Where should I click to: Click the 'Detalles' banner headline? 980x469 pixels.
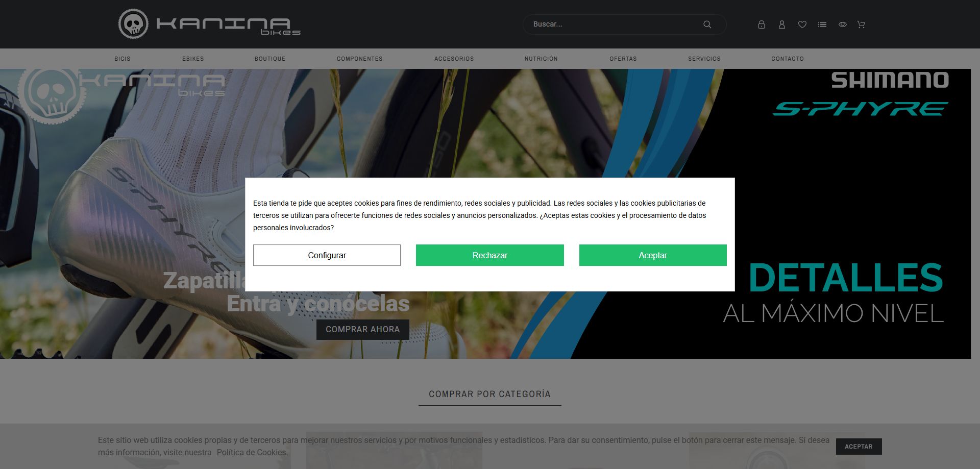pos(846,278)
